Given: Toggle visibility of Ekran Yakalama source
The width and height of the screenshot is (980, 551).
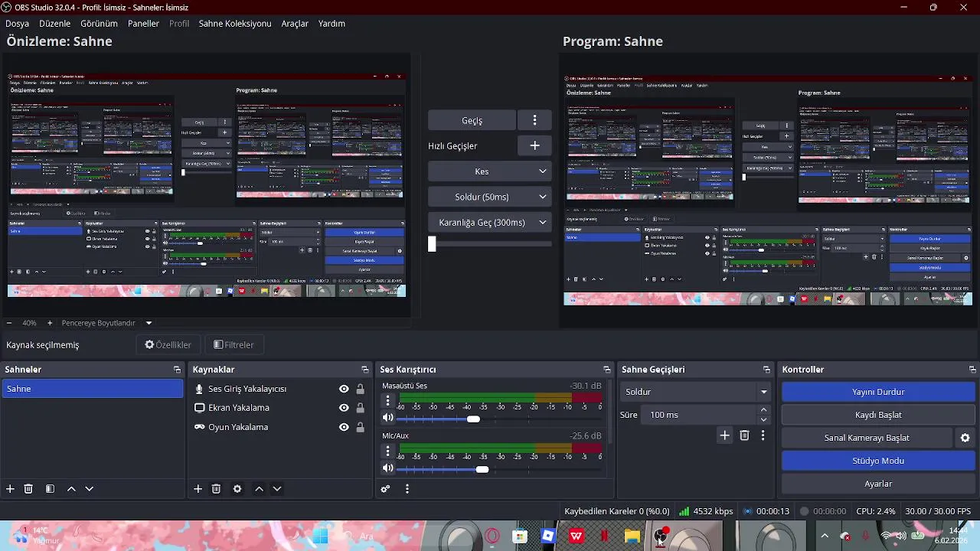Looking at the screenshot, I should [x=344, y=408].
